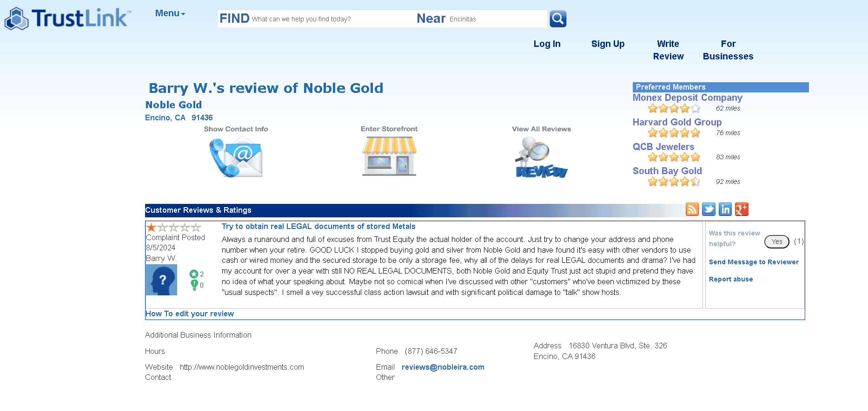The image size is (868, 411).
Task: Click Monex Deposit Company star rating
Action: pos(674,109)
